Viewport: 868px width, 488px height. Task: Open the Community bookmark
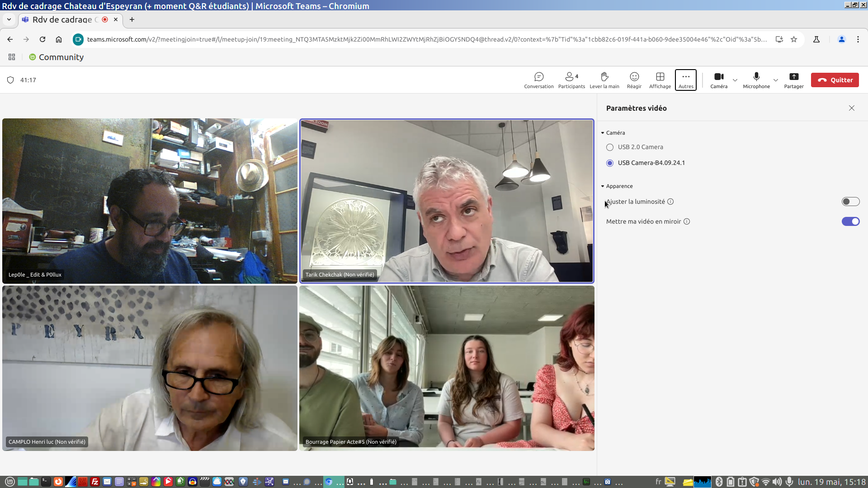pyautogui.click(x=57, y=57)
